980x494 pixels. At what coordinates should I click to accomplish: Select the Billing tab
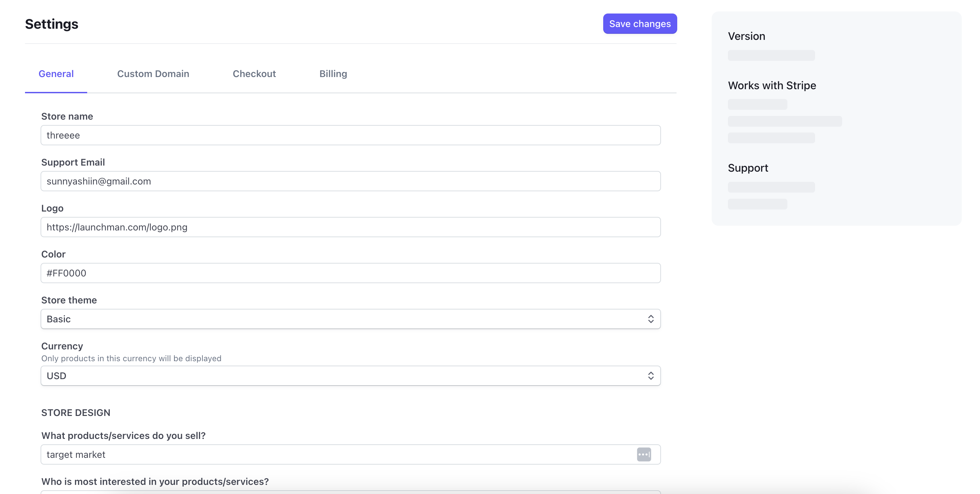click(x=333, y=74)
